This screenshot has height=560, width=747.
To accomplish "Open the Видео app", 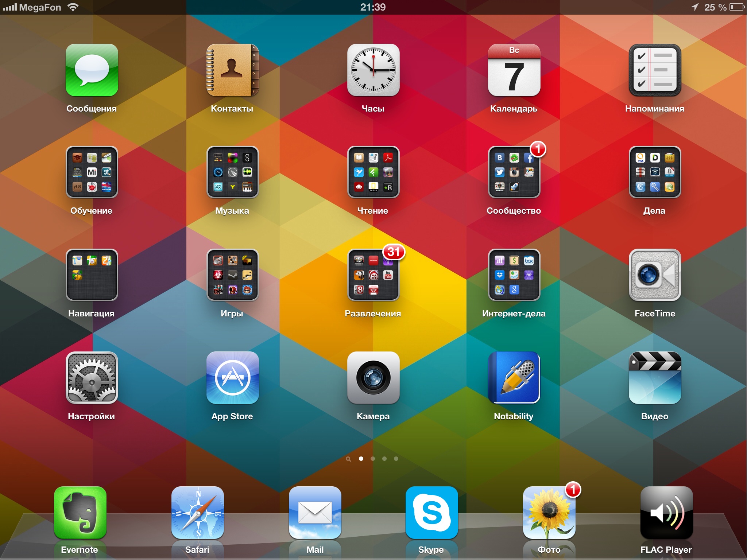I will coord(655,378).
